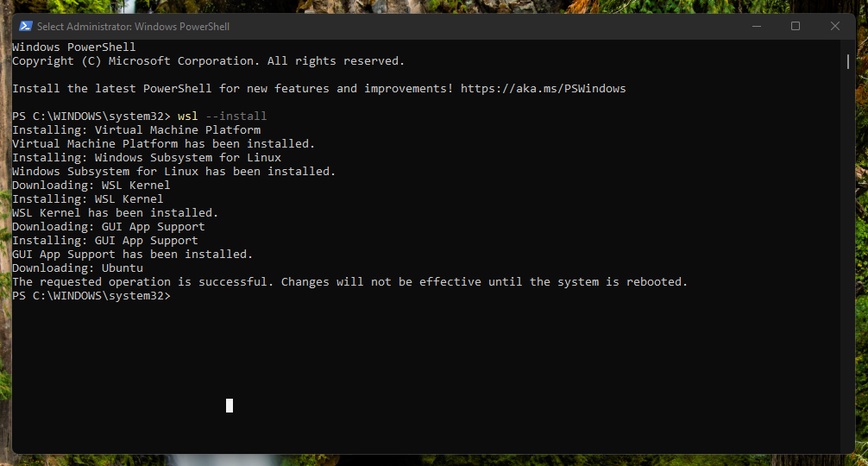The height and width of the screenshot is (466, 868).
Task: Click 'Virtual Machine Platform has been installed.' line
Action: coord(164,144)
